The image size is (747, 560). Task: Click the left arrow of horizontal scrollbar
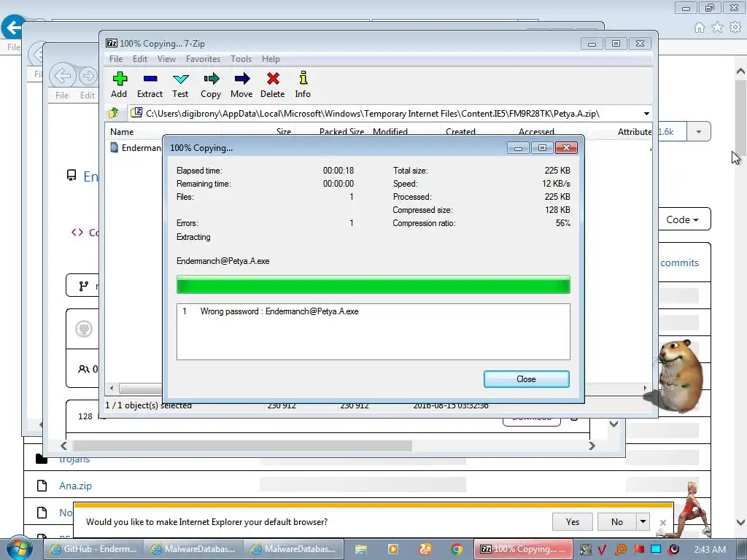64,446
